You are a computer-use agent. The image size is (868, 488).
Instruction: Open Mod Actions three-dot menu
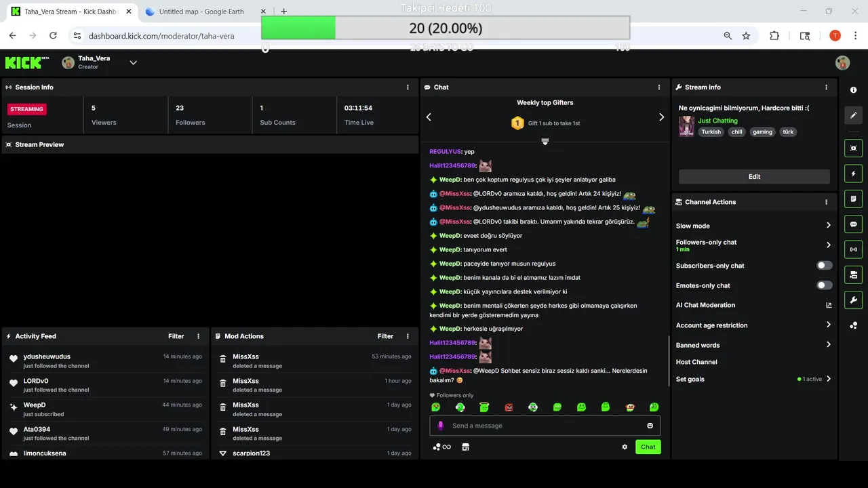click(408, 336)
